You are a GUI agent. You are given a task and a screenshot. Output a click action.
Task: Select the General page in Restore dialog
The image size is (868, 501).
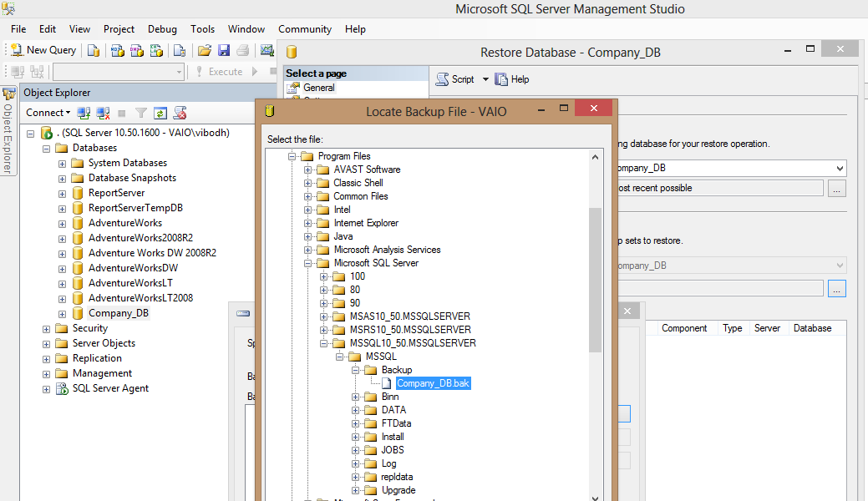tap(318, 88)
